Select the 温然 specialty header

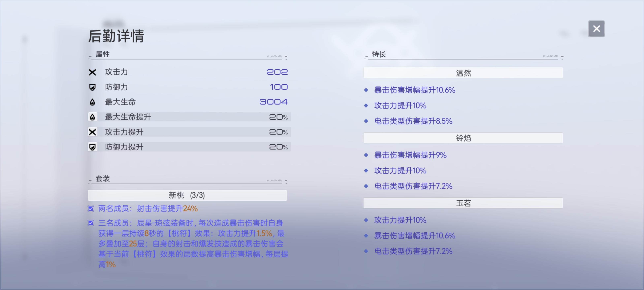(x=463, y=73)
